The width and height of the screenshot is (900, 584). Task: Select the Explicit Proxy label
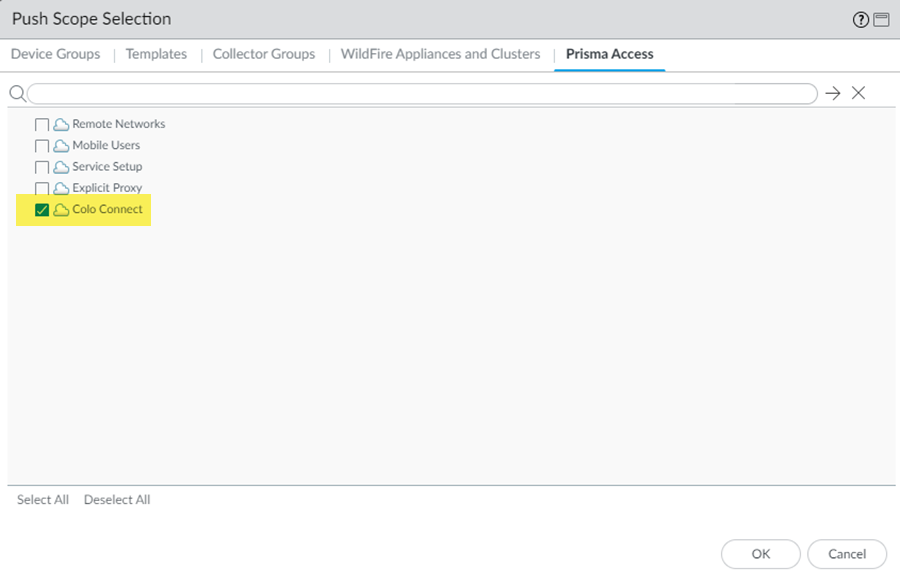[107, 188]
